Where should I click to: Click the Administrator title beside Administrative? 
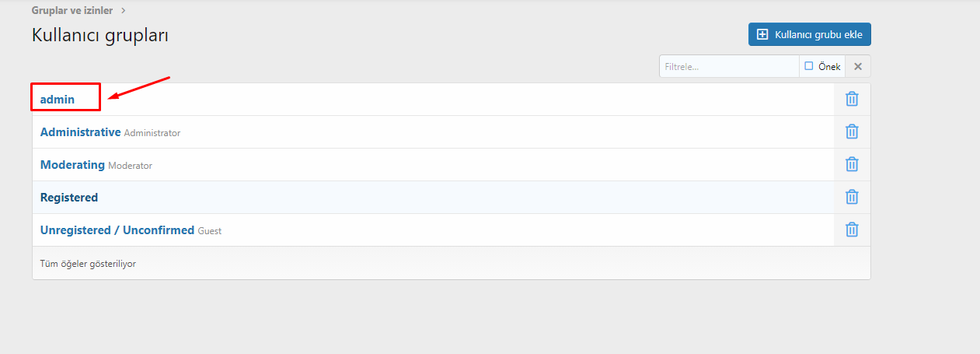point(152,133)
